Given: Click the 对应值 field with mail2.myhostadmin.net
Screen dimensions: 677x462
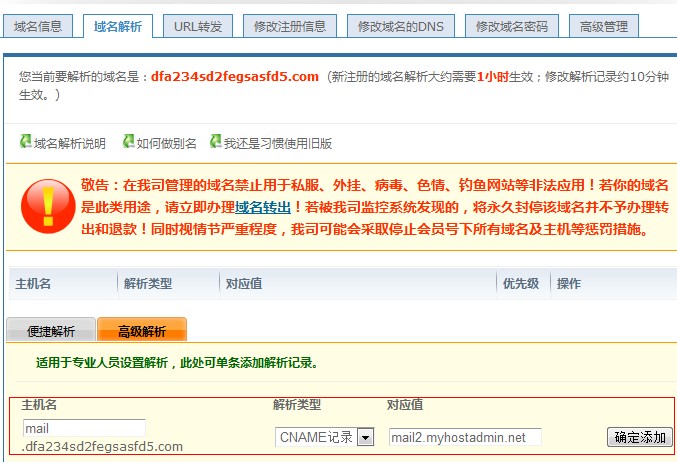Looking at the screenshot, I should [464, 437].
